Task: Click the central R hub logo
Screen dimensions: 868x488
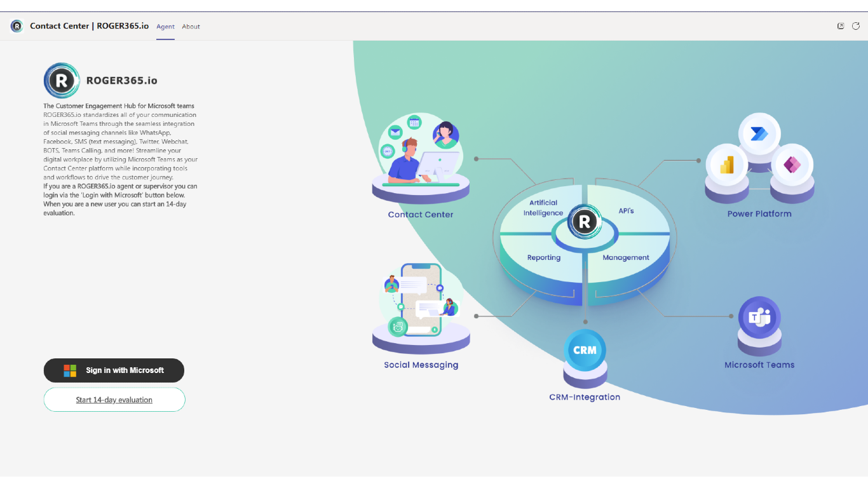Action: [x=585, y=221]
